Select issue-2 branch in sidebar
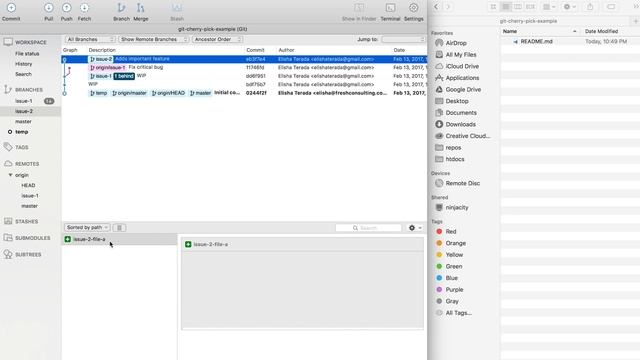The height and width of the screenshot is (360, 640). 24,111
